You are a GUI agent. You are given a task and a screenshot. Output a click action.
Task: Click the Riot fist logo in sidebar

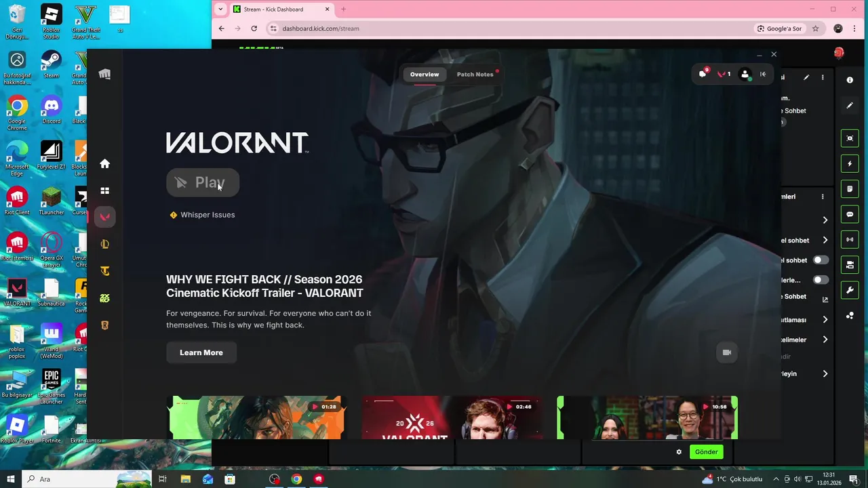[104, 74]
